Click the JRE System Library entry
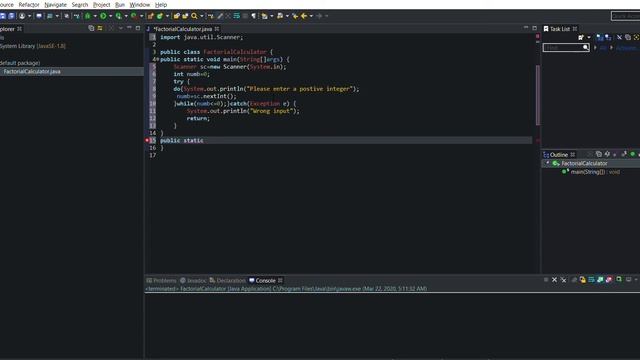 pos(33,46)
